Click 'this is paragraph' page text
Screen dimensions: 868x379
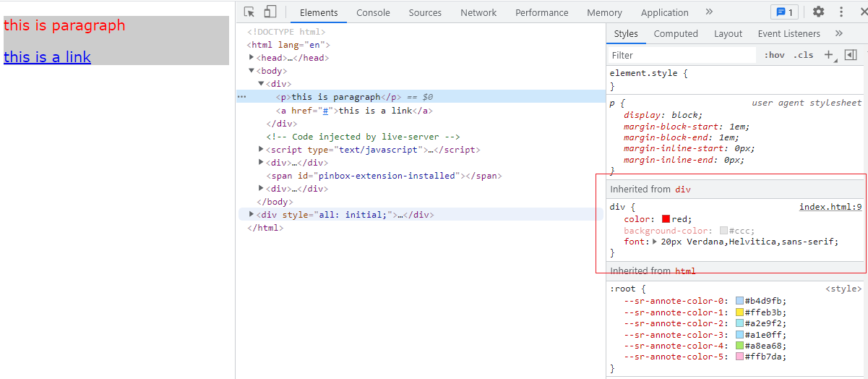(64, 25)
